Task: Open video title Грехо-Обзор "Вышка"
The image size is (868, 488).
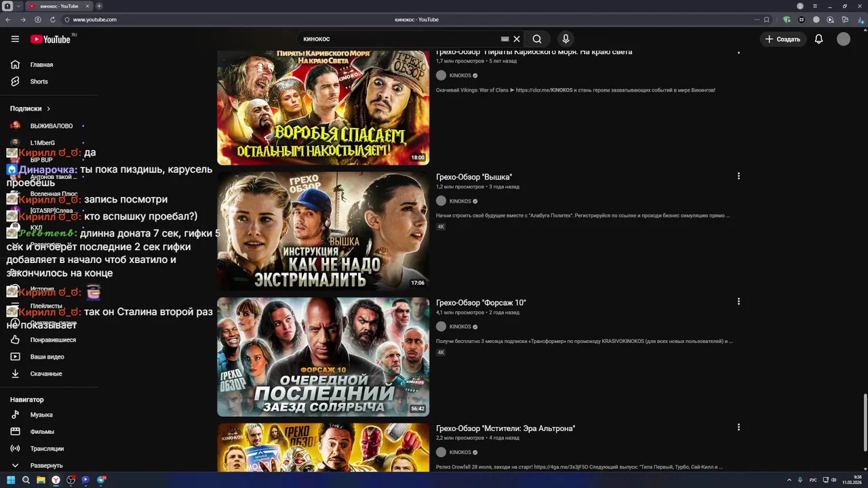Action: point(474,177)
